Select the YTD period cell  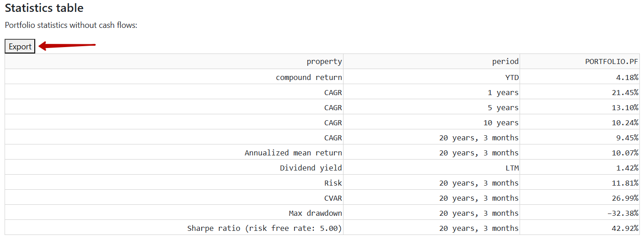click(x=431, y=77)
